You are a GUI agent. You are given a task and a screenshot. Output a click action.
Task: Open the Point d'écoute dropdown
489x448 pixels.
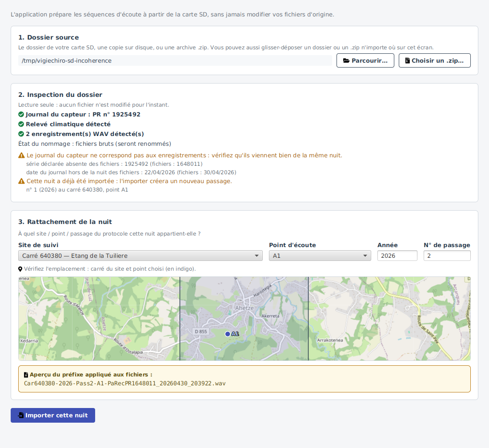[320, 256]
